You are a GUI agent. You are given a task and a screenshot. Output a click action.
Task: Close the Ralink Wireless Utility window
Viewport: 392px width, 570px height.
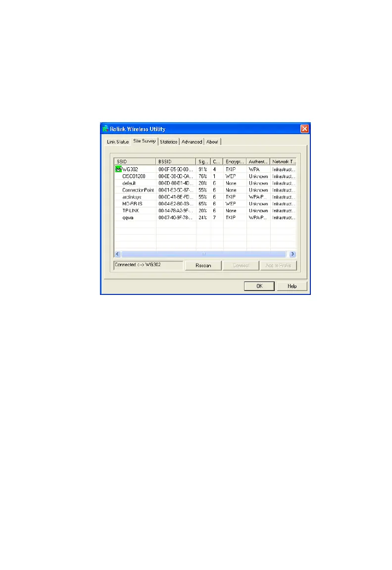(x=304, y=129)
